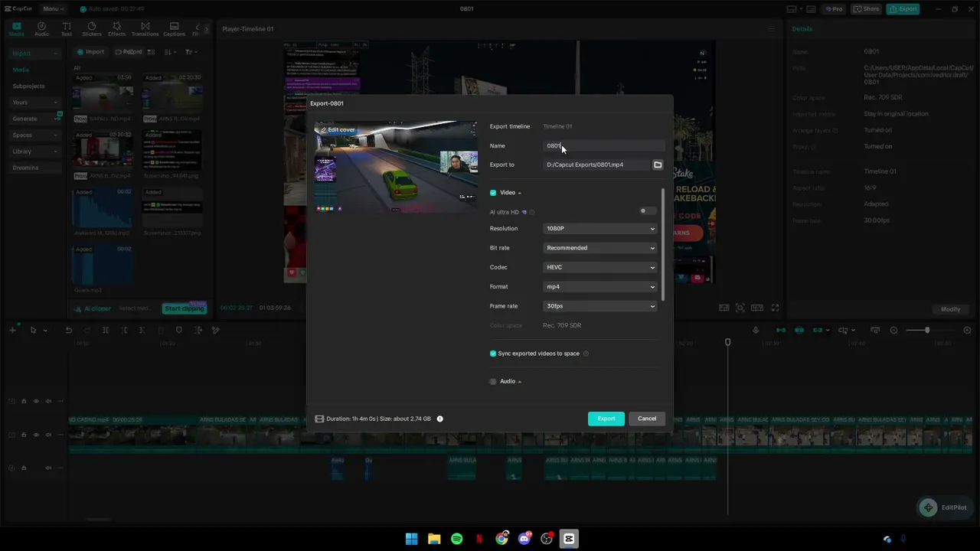Mute the main video track
The image size is (980, 551).
click(48, 435)
